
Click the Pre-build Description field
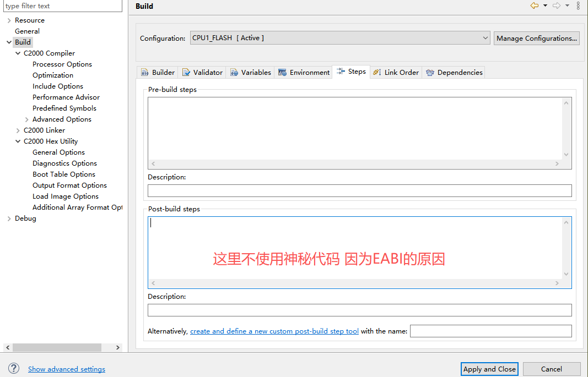point(360,190)
